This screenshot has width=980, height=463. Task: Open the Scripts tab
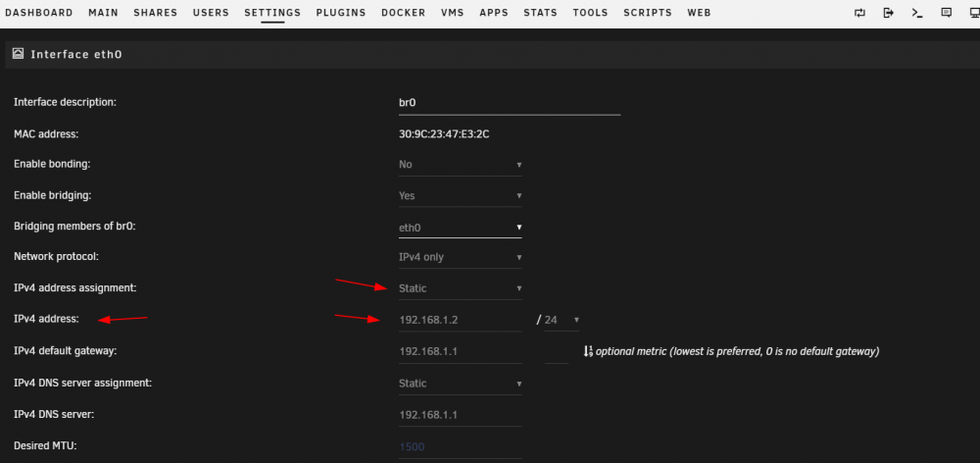pyautogui.click(x=648, y=13)
